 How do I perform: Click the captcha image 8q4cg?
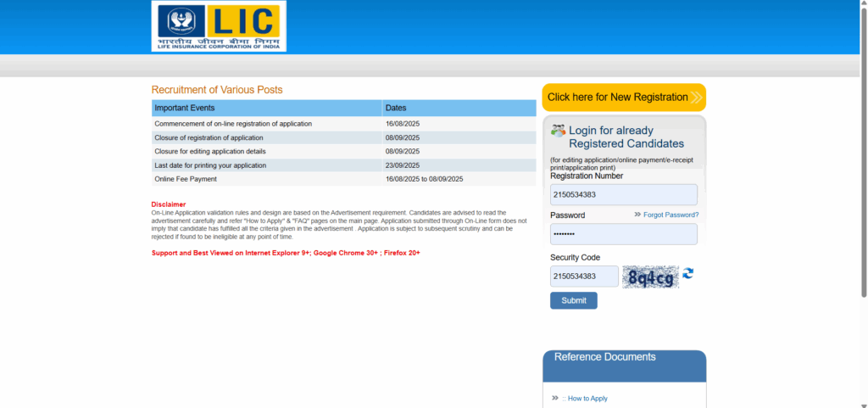pyautogui.click(x=650, y=277)
